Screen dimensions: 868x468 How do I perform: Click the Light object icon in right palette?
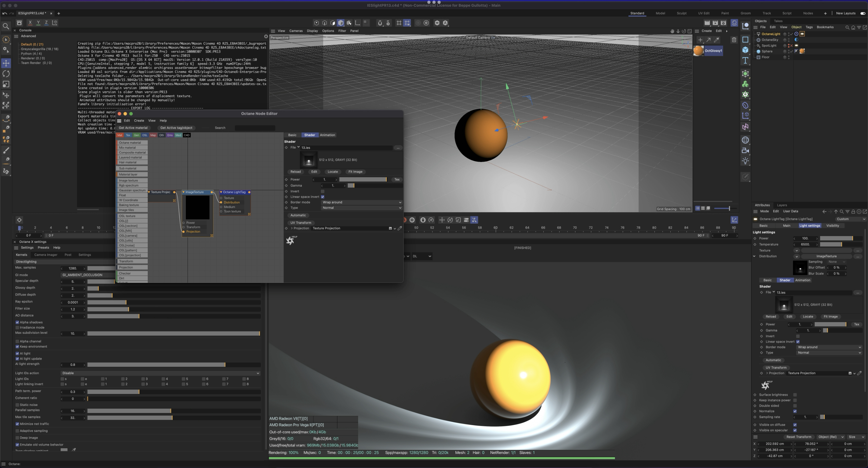point(745,161)
